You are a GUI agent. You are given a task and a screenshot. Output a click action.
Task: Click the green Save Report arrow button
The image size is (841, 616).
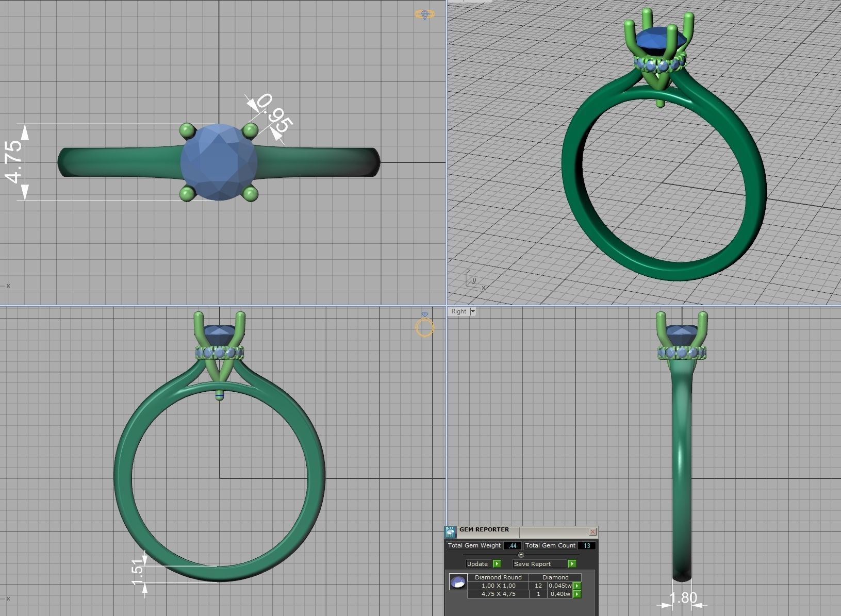tap(572, 563)
